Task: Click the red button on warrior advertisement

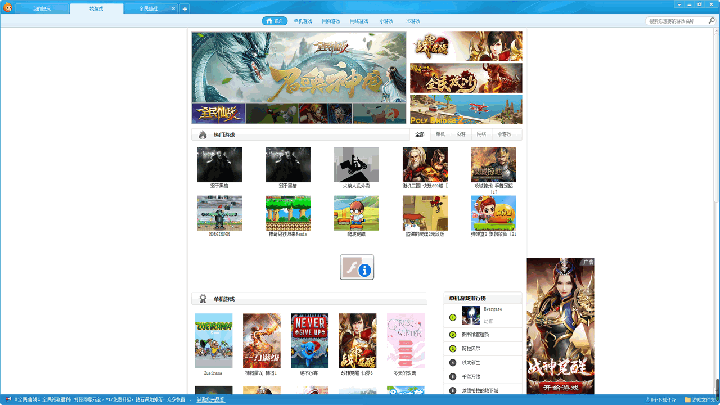Action: 561,388
